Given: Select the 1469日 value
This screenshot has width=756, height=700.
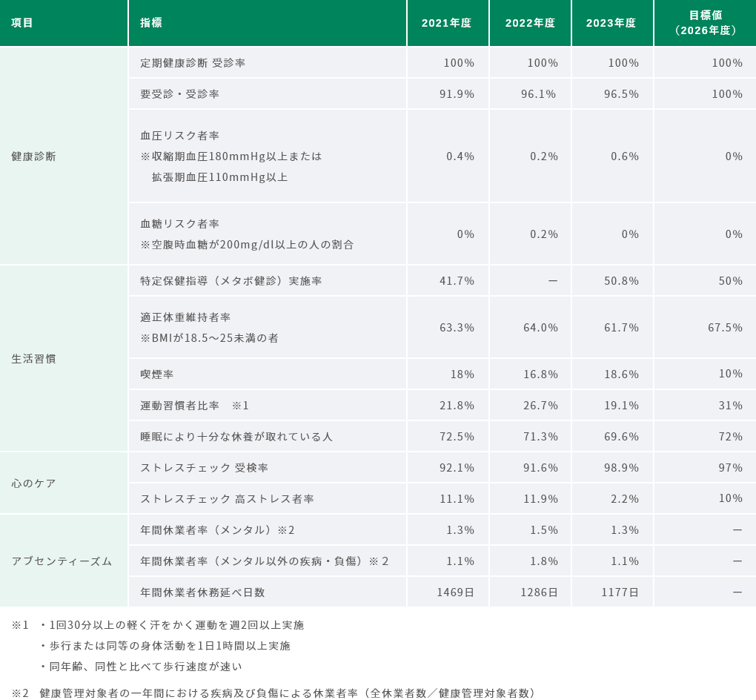Looking at the screenshot, I should [x=455, y=592].
